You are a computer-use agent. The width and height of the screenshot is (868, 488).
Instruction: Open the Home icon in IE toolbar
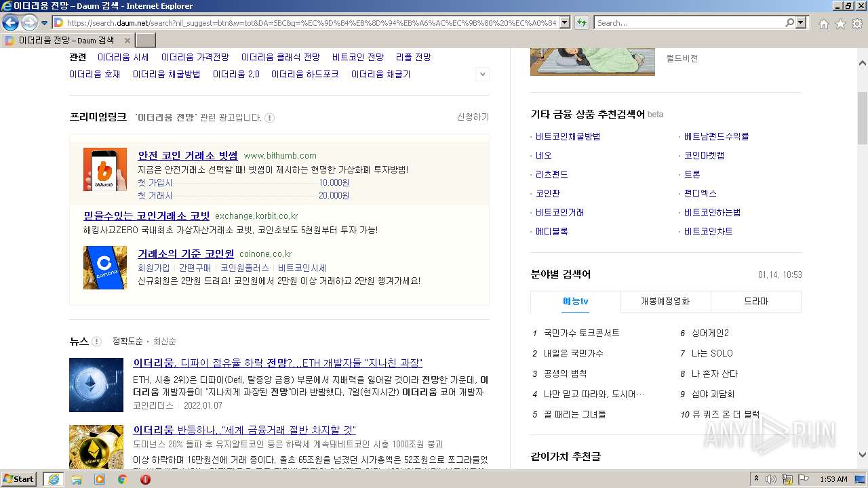(x=823, y=24)
